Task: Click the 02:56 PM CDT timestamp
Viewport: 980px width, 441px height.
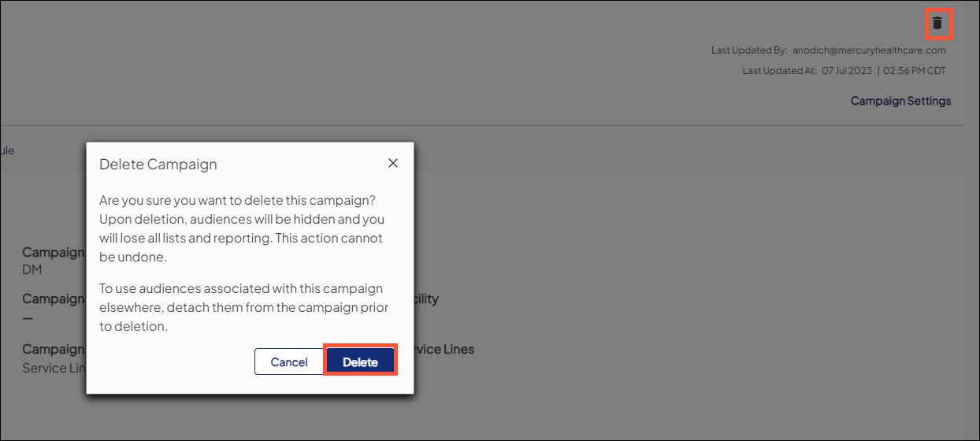Action: (915, 71)
